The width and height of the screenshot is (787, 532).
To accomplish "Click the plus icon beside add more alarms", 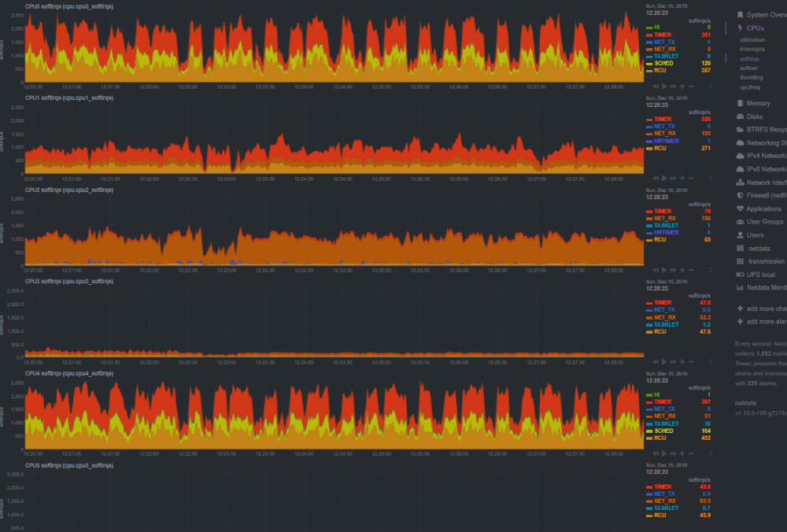I will (740, 322).
